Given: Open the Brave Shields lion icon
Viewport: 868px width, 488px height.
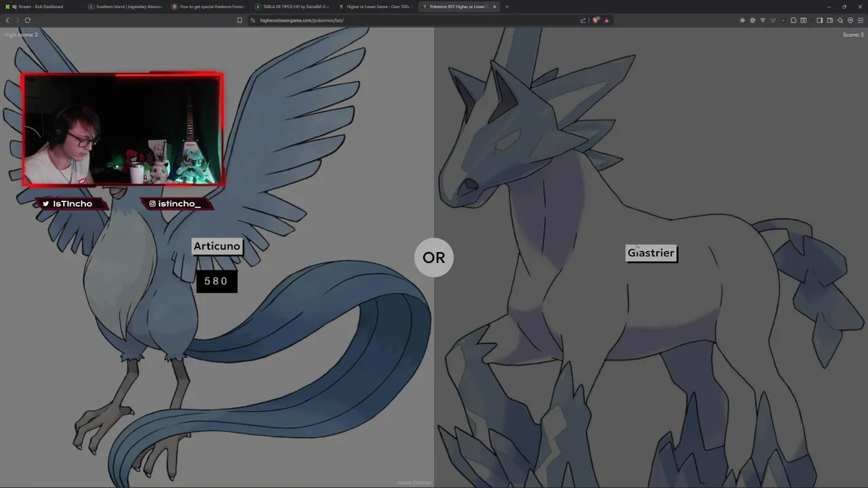Looking at the screenshot, I should pos(596,20).
